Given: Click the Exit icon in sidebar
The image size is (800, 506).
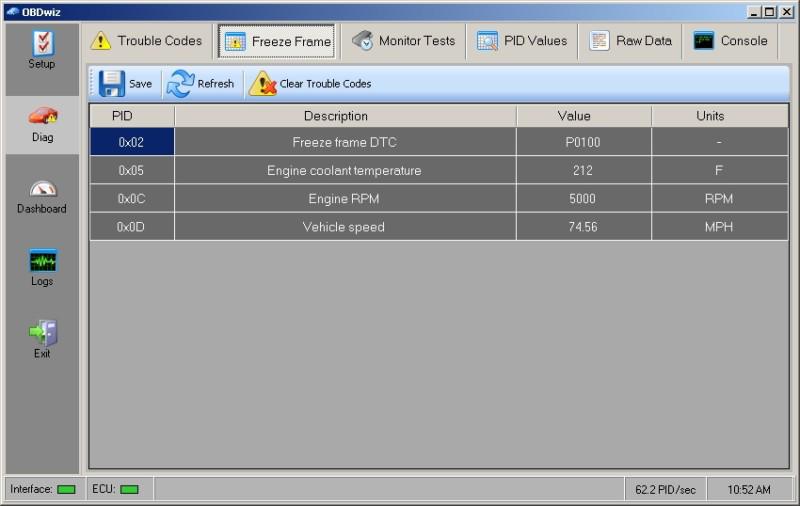Looking at the screenshot, I should (x=41, y=339).
